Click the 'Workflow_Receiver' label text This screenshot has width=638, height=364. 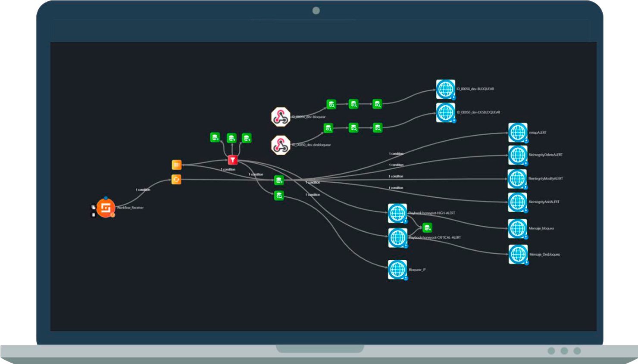(x=130, y=208)
